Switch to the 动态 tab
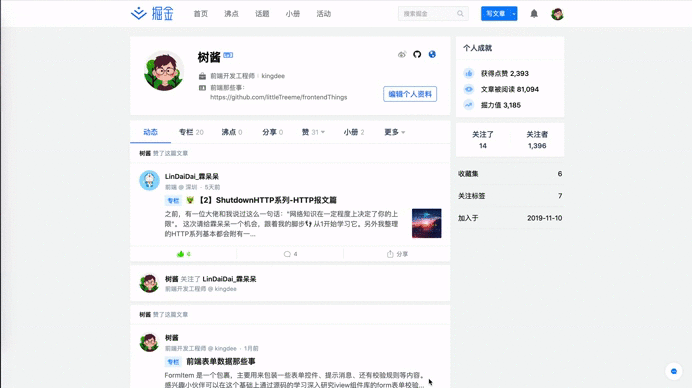 tap(150, 132)
